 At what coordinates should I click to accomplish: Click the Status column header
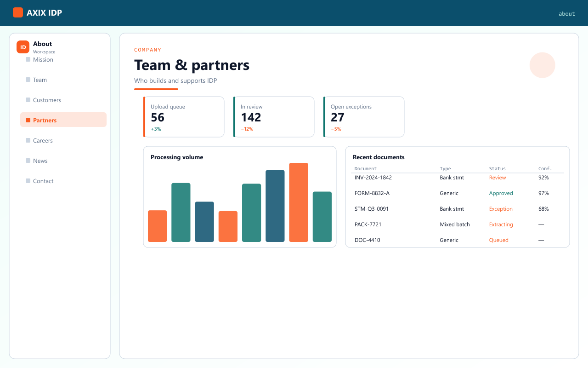497,169
